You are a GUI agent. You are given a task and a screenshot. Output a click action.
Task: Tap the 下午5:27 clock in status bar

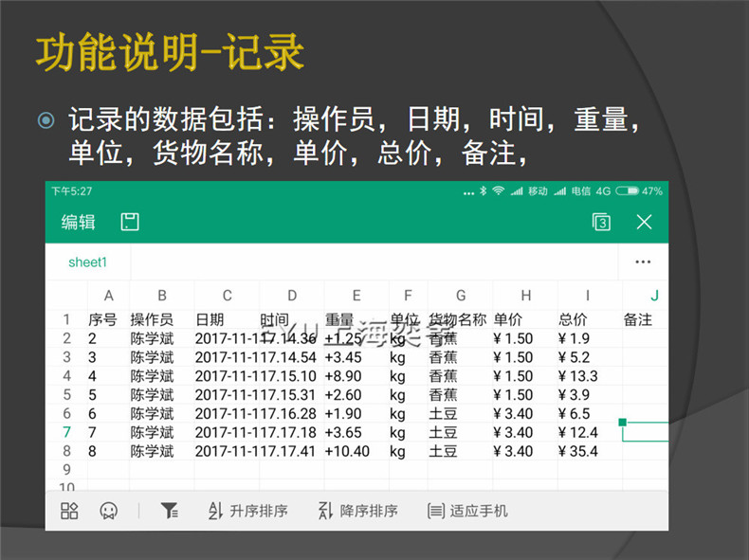[x=72, y=191]
